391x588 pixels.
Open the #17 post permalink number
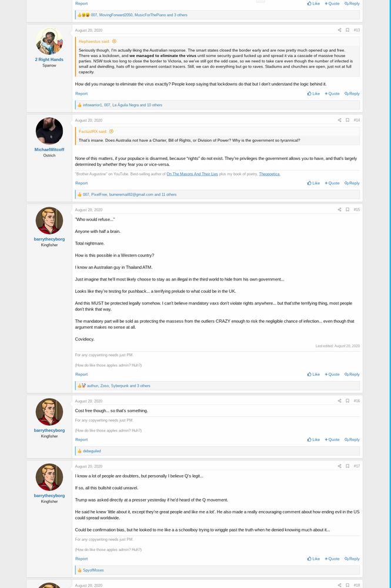pos(356,466)
